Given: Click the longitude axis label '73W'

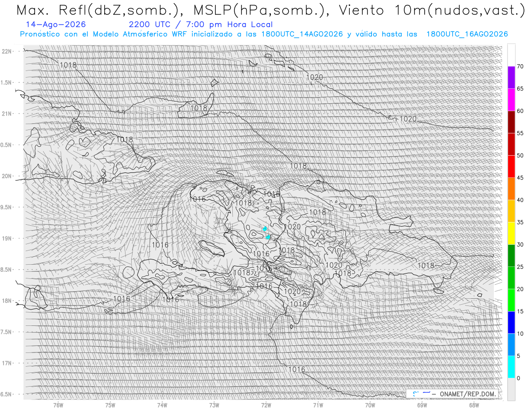Looking at the screenshot, I should (x=214, y=405).
